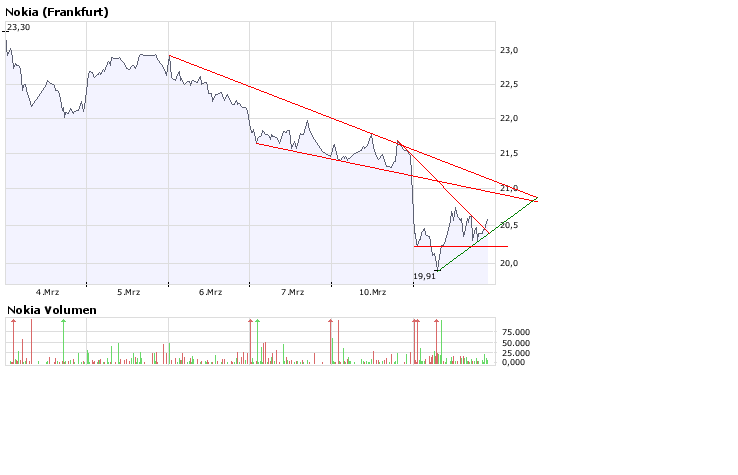Select the 5.Mrz date label
The height and width of the screenshot is (475, 738).
(x=129, y=292)
